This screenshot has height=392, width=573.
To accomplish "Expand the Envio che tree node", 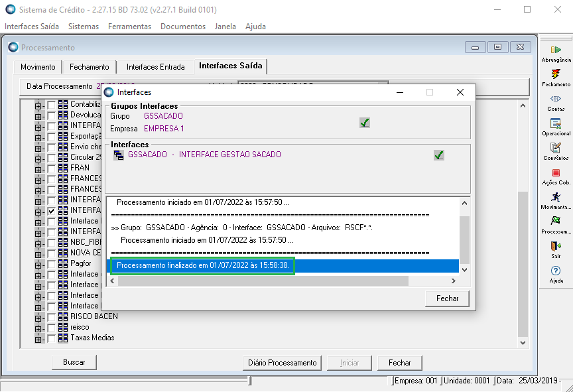I will (x=38, y=149).
